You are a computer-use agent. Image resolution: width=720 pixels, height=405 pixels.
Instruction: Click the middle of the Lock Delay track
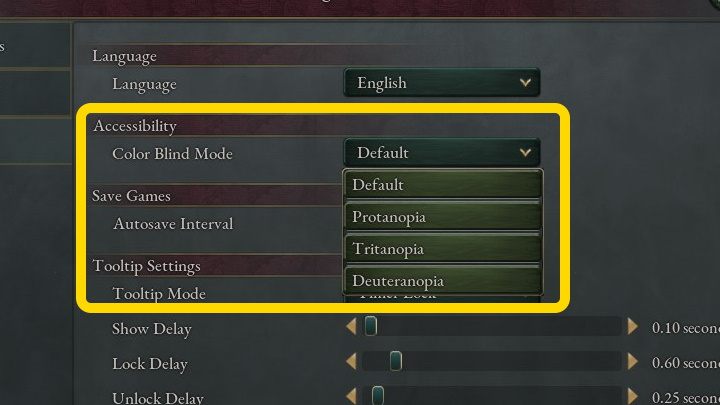[491, 362]
